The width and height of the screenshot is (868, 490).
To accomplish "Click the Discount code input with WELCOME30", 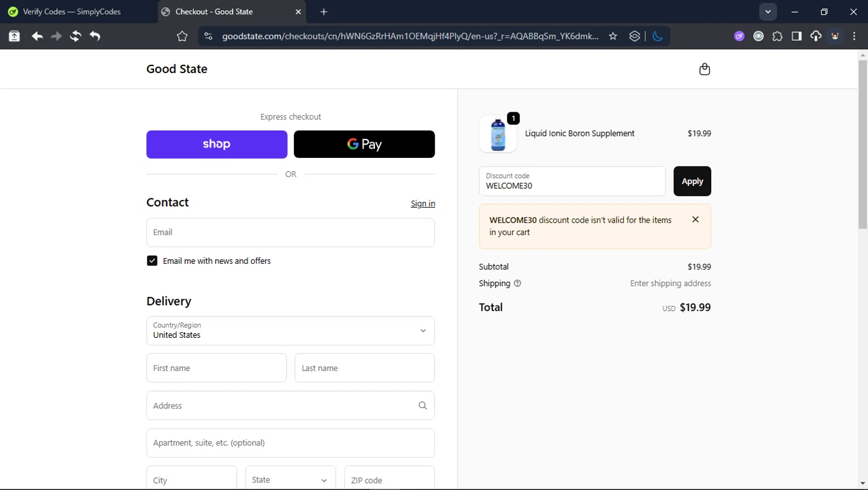I will pyautogui.click(x=572, y=181).
